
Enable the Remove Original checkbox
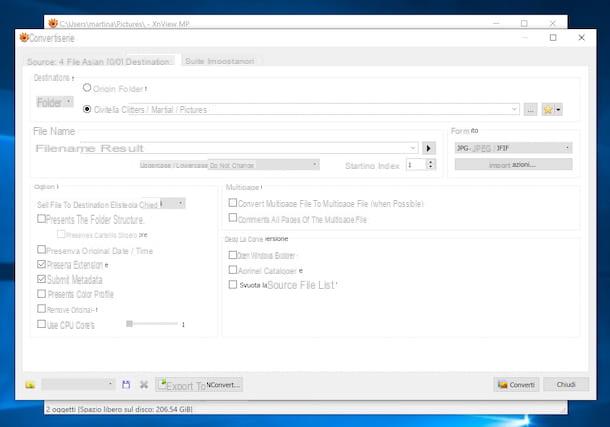pos(41,308)
